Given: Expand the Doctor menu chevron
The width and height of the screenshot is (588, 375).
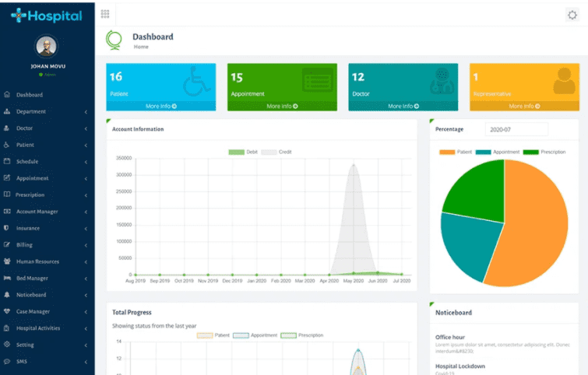Looking at the screenshot, I should (x=86, y=128).
